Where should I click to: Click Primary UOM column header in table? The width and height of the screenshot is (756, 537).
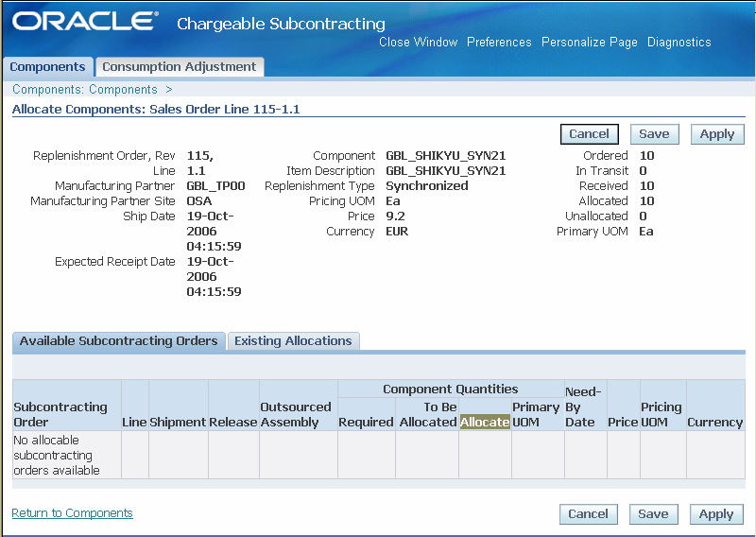click(536, 414)
